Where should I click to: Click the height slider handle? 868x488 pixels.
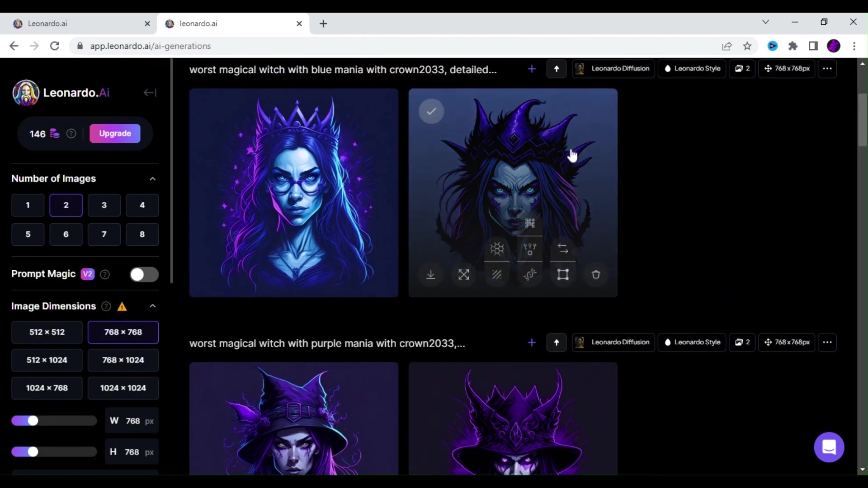click(x=33, y=452)
